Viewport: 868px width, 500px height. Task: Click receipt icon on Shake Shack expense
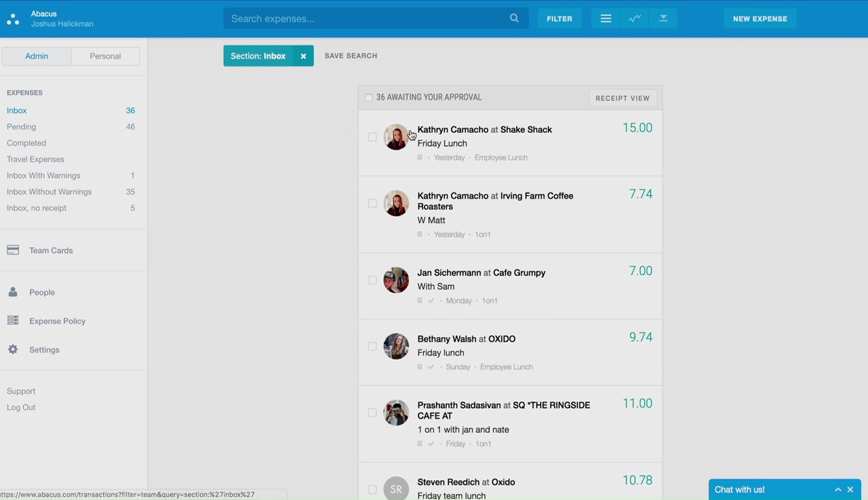coord(420,157)
